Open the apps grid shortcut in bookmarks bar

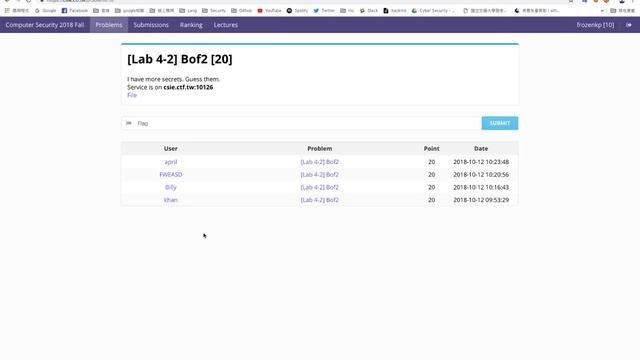point(17,11)
